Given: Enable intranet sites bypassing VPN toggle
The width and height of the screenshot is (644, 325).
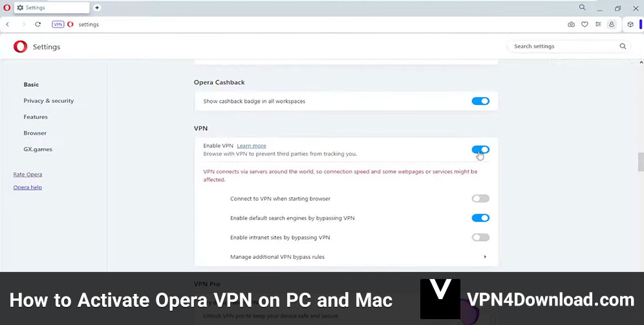Looking at the screenshot, I should pyautogui.click(x=480, y=238).
